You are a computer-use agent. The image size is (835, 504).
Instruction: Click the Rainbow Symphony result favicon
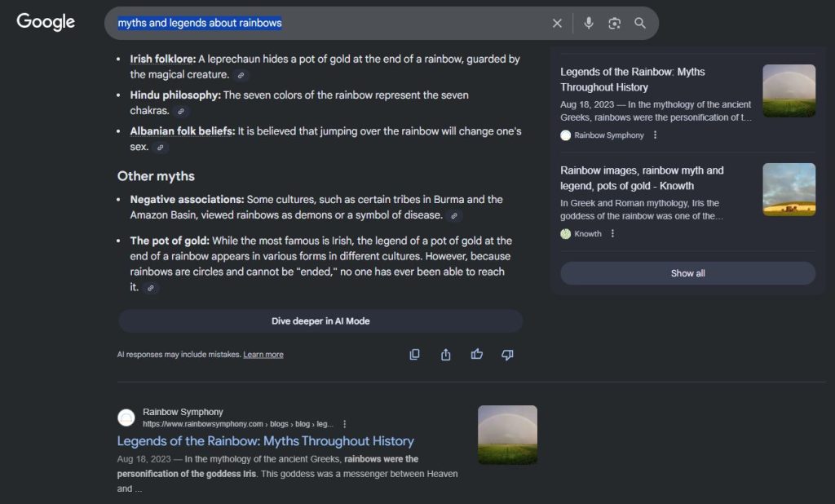[x=126, y=418]
